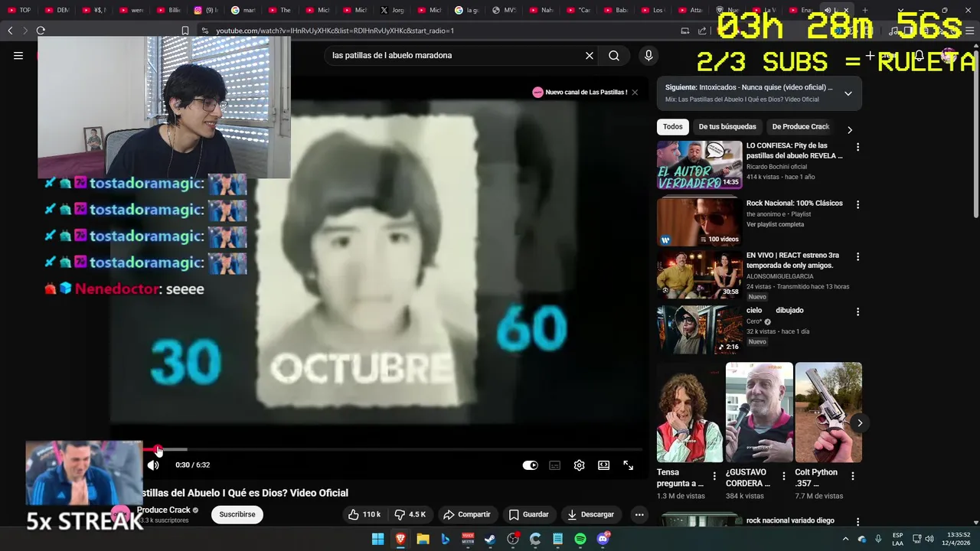This screenshot has width=980, height=551.
Task: Open options for the LO CONFIESA video
Action: pos(857,147)
